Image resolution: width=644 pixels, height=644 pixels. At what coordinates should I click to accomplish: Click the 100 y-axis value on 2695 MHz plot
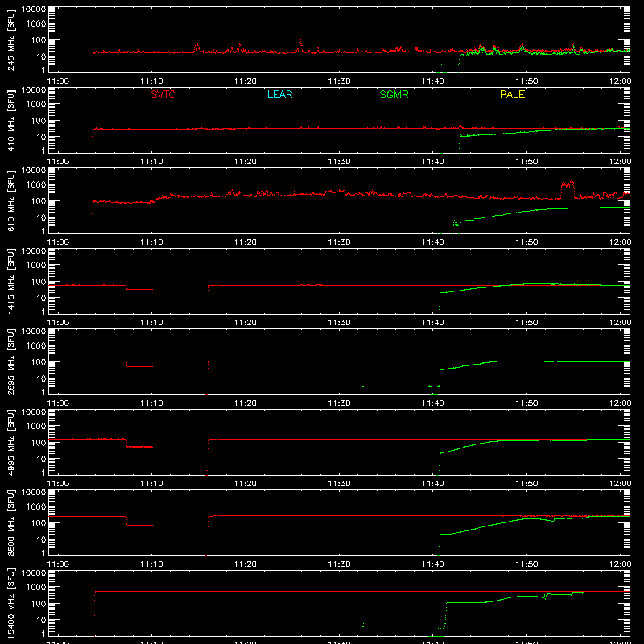39,362
